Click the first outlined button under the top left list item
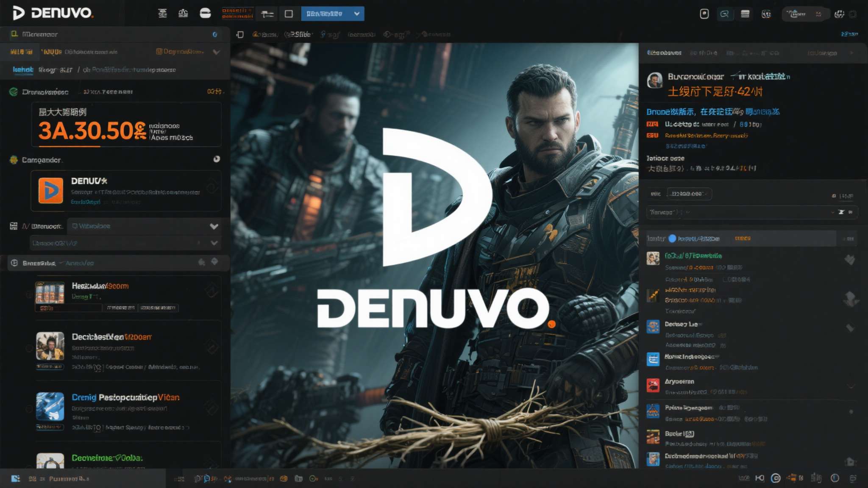 tap(120, 308)
